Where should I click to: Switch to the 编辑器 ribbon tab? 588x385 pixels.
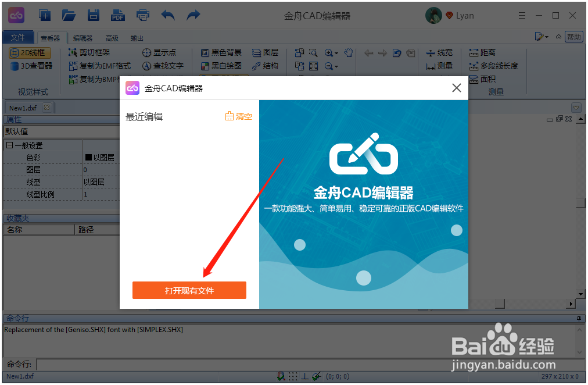83,38
